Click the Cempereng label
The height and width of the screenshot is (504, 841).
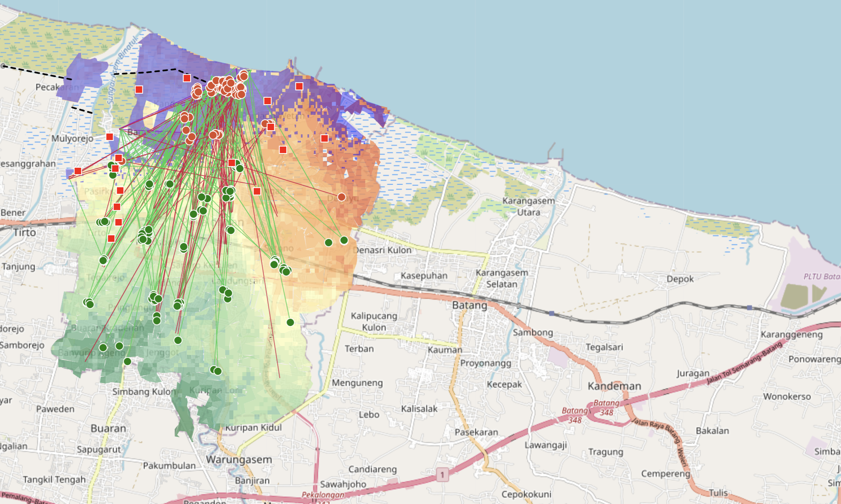point(666,474)
